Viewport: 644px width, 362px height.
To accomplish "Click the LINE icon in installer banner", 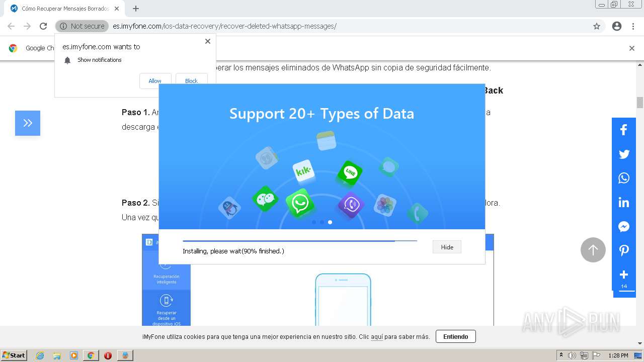I will click(x=350, y=173).
